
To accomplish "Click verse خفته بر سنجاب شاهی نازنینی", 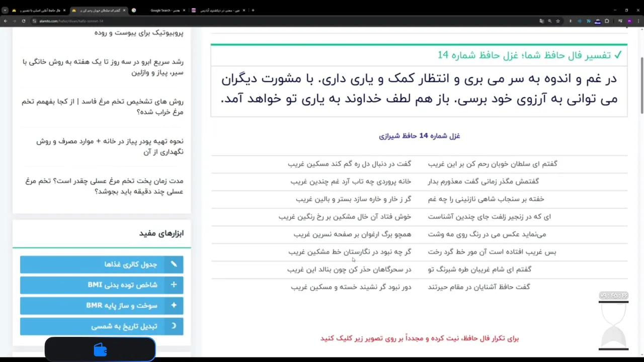I will [x=486, y=199].
